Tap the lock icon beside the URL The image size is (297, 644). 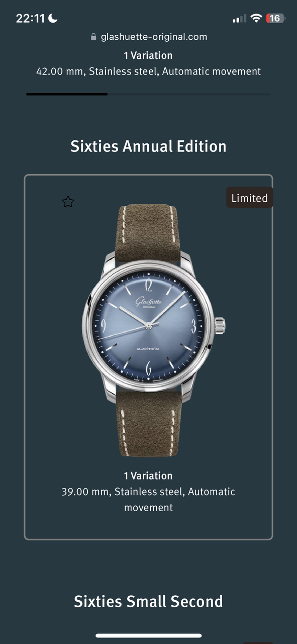click(x=93, y=37)
